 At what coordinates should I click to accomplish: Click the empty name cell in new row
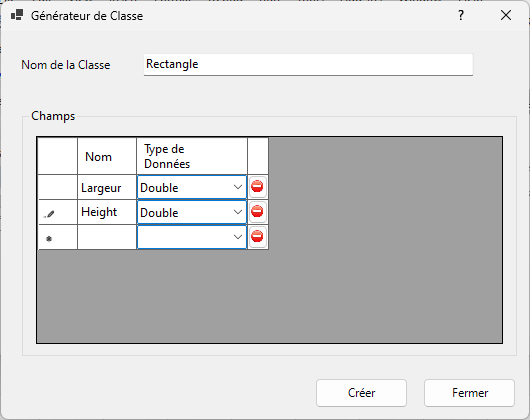pos(107,237)
